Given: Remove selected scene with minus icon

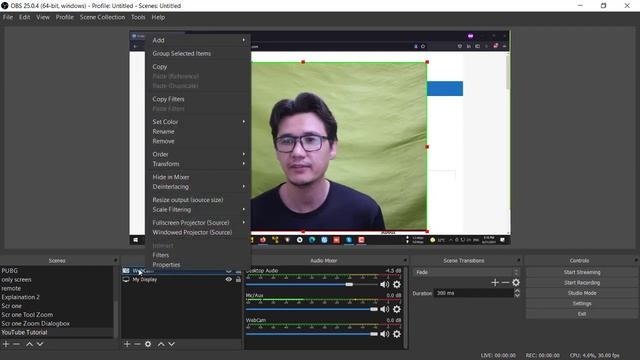Looking at the screenshot, I should (x=17, y=344).
